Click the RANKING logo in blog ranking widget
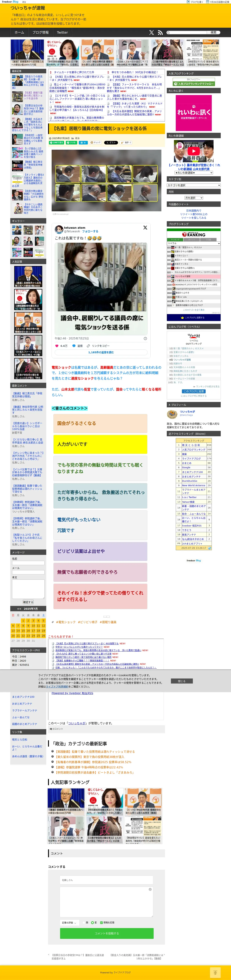This screenshot has height=980, width=231. coord(194,234)
